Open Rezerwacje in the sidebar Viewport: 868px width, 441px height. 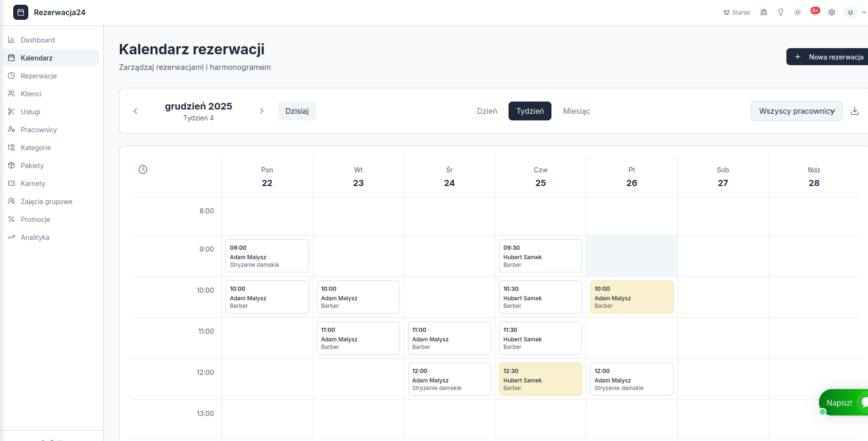(39, 76)
